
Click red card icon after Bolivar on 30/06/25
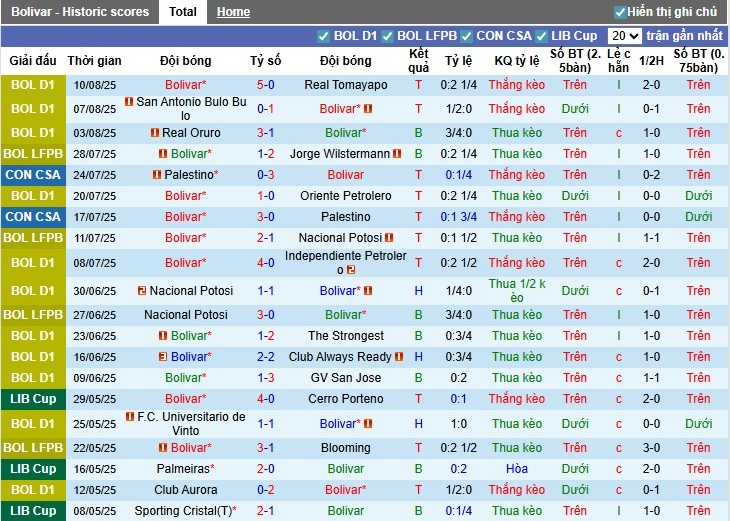(368, 291)
